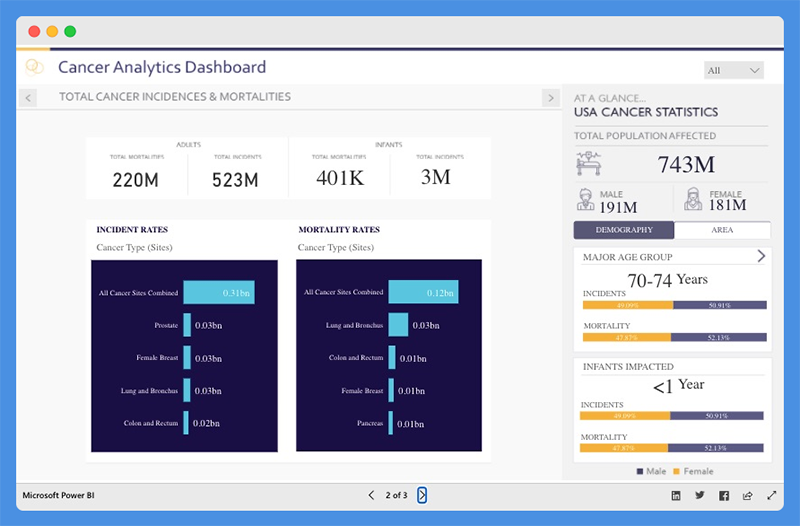The width and height of the screenshot is (800, 526).
Task: Click the male person icon
Action: click(x=585, y=200)
